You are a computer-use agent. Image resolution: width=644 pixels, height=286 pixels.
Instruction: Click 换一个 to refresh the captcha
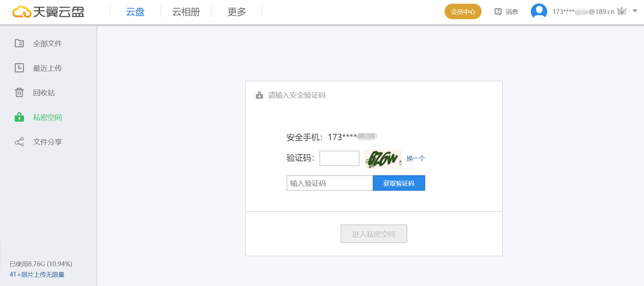pyautogui.click(x=415, y=158)
